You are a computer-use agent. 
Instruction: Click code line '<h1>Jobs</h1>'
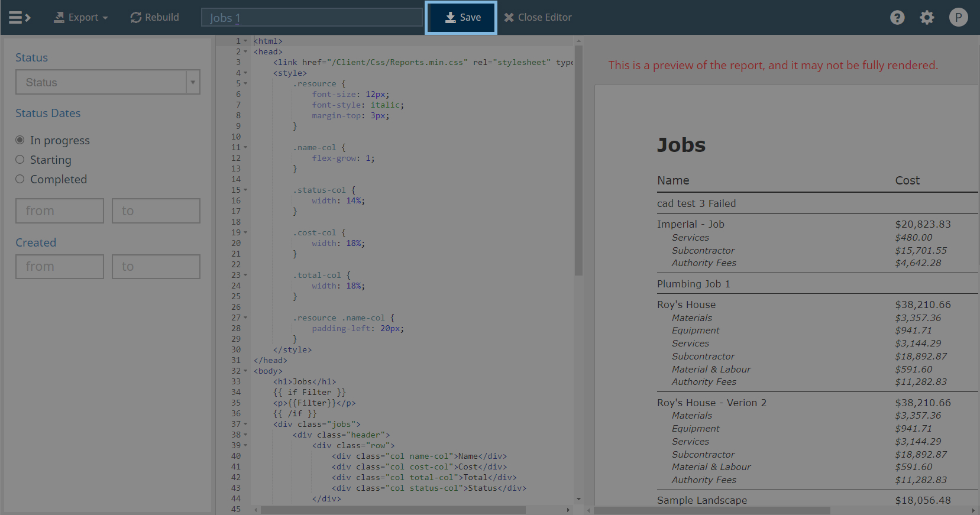[304, 381]
